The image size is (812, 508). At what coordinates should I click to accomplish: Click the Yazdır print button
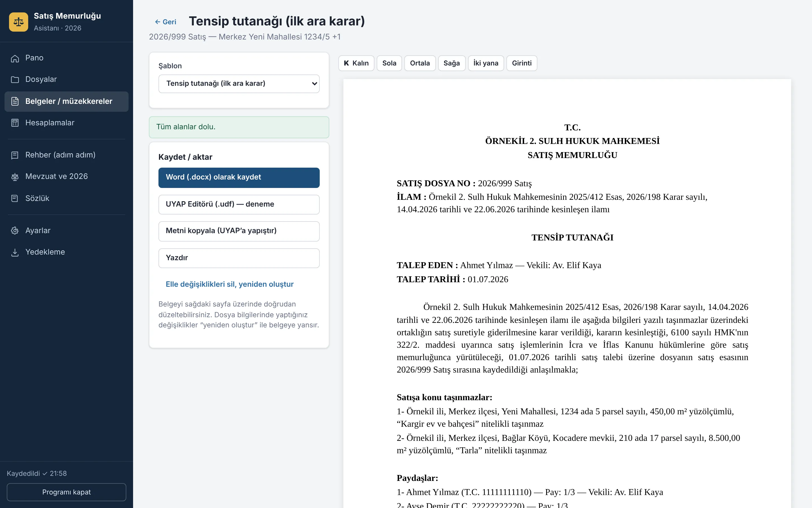click(239, 258)
